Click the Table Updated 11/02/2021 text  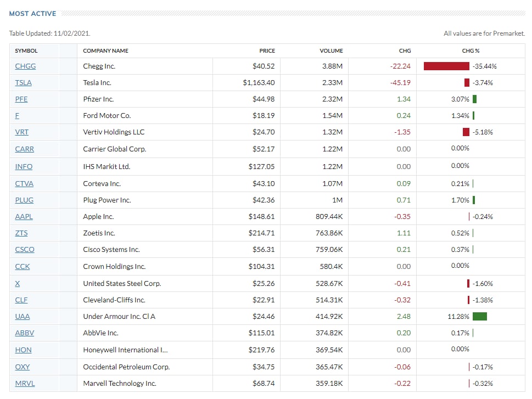49,33
